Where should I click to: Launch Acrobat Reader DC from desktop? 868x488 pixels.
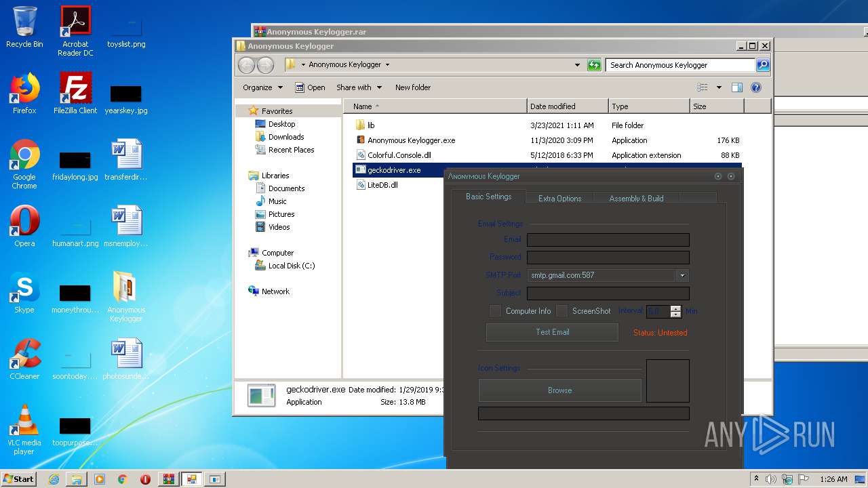75,30
